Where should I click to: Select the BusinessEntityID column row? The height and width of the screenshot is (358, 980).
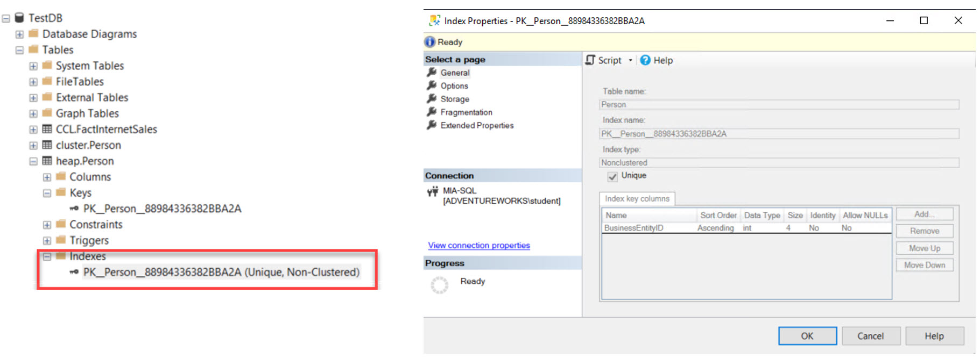[634, 228]
